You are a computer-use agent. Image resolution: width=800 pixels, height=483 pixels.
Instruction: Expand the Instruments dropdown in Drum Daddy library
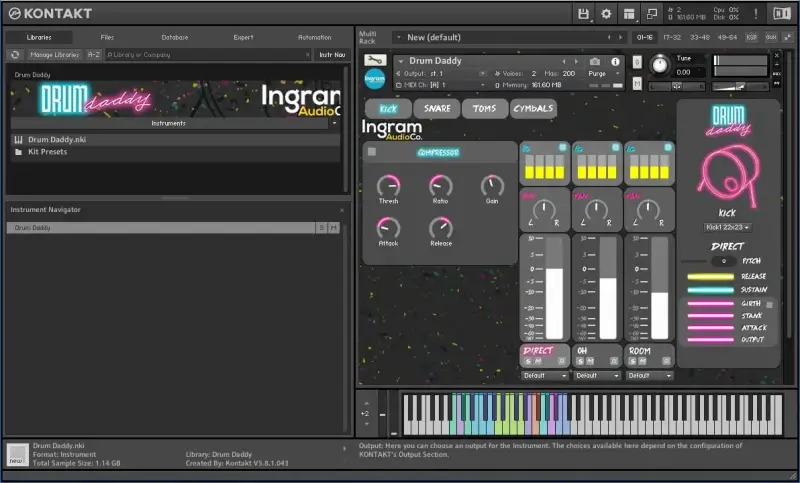335,123
